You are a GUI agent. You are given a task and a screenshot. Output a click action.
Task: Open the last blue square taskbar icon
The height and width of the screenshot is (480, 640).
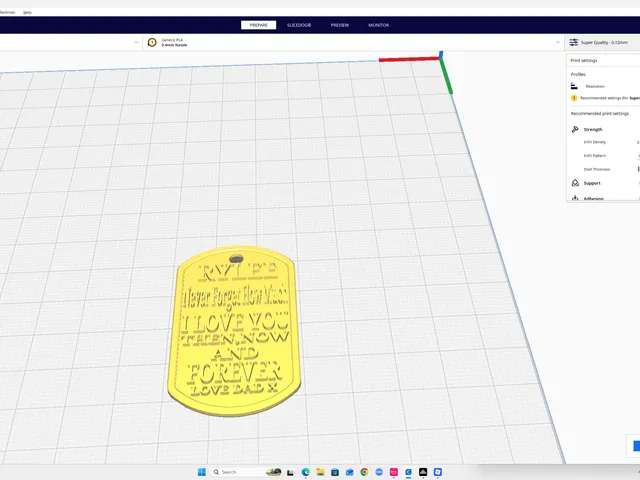coord(438,472)
